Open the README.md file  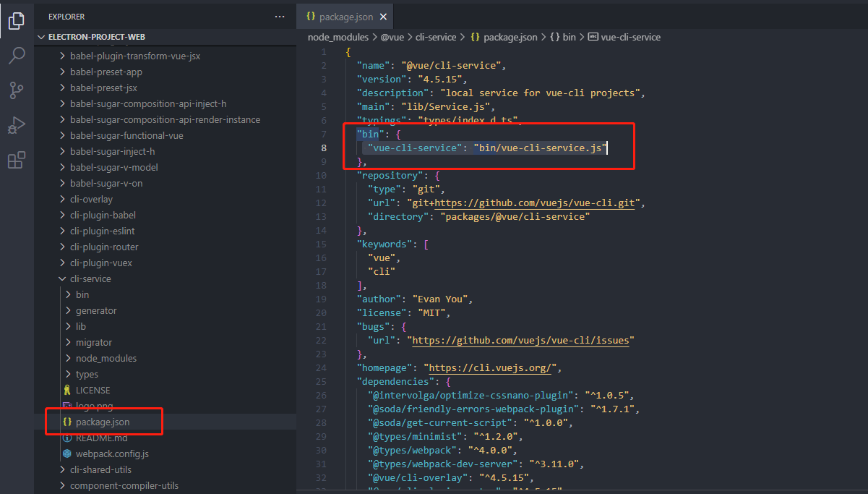coord(101,438)
